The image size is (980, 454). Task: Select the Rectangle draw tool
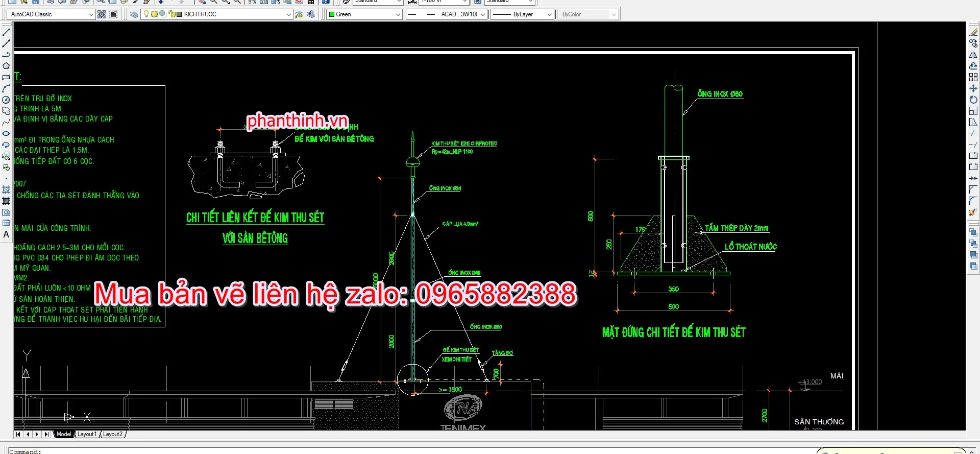point(6,77)
